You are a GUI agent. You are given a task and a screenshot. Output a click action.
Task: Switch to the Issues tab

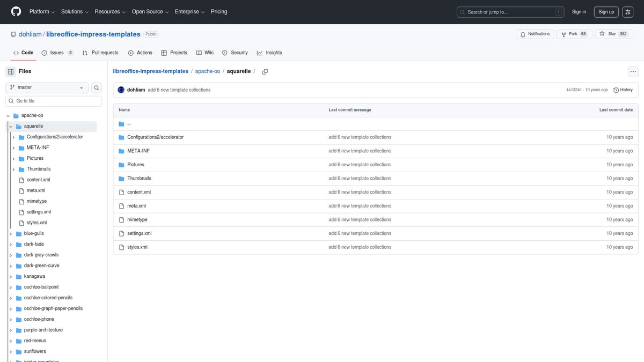click(x=57, y=53)
